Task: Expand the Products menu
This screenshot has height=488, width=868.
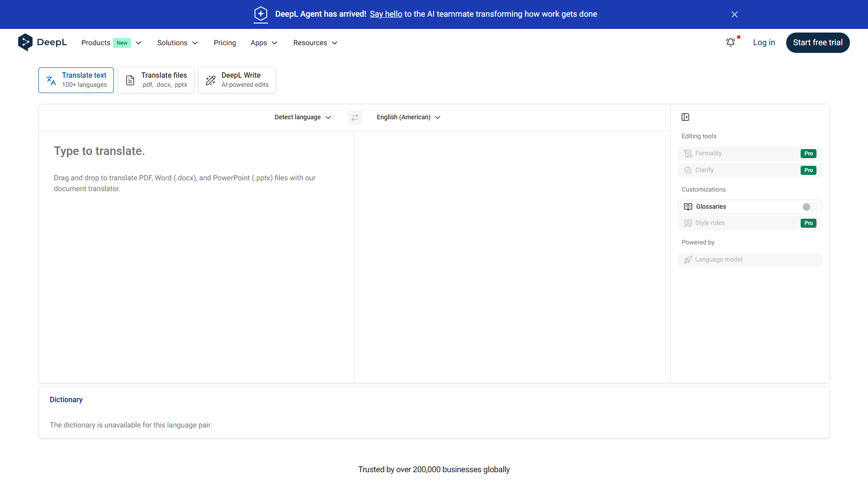Action: pyautogui.click(x=111, y=43)
